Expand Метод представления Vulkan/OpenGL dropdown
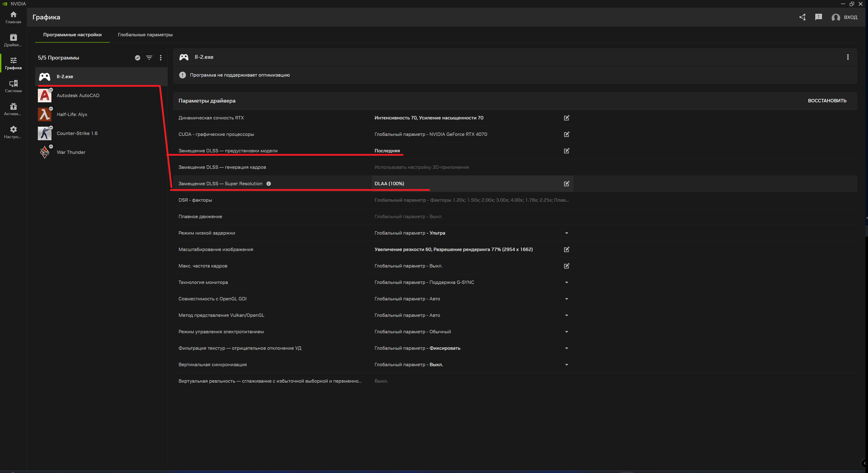 point(566,315)
